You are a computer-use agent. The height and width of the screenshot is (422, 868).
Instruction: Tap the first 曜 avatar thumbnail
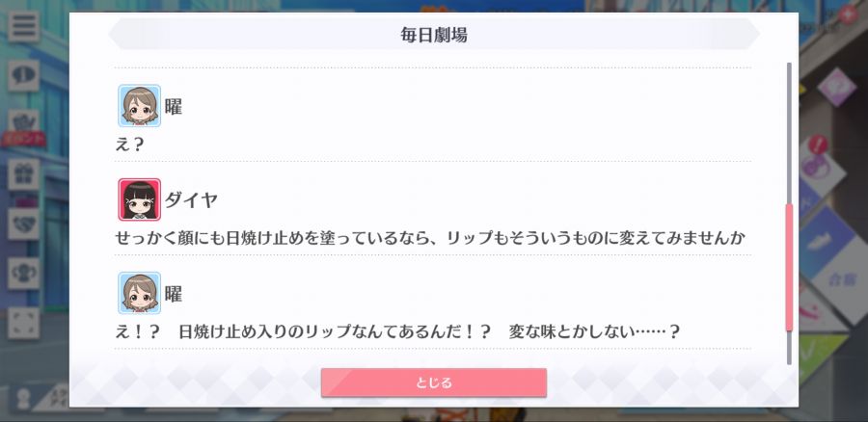140,106
